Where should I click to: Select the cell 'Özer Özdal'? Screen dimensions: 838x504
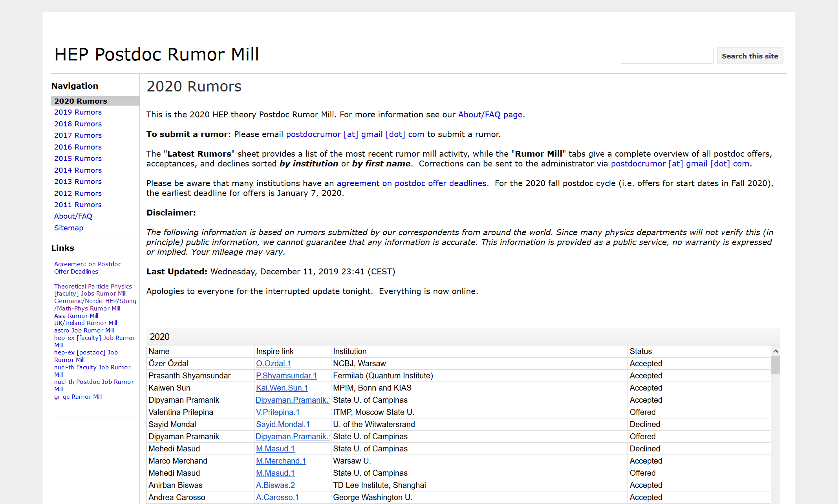tap(200, 363)
